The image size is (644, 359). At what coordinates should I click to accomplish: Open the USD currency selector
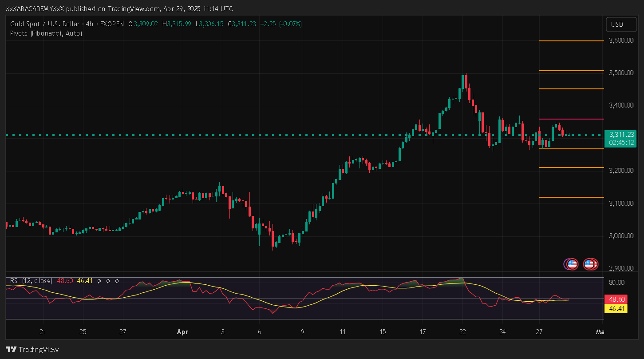(617, 24)
